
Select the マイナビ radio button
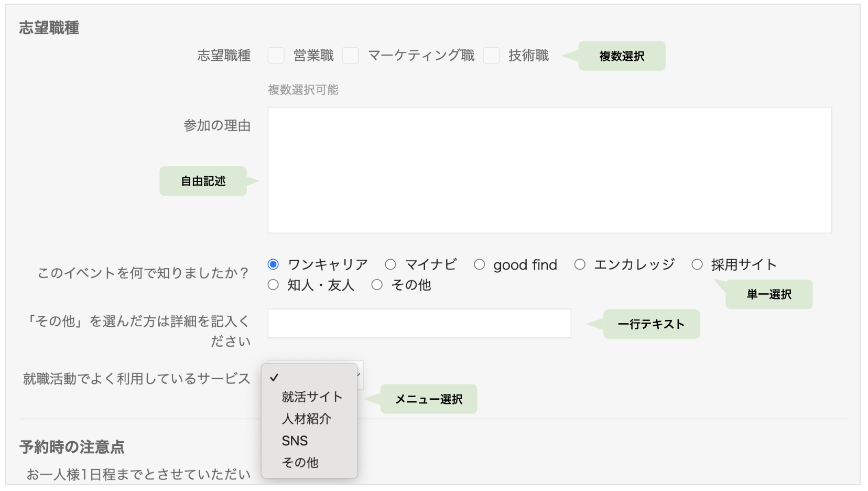pos(390,264)
